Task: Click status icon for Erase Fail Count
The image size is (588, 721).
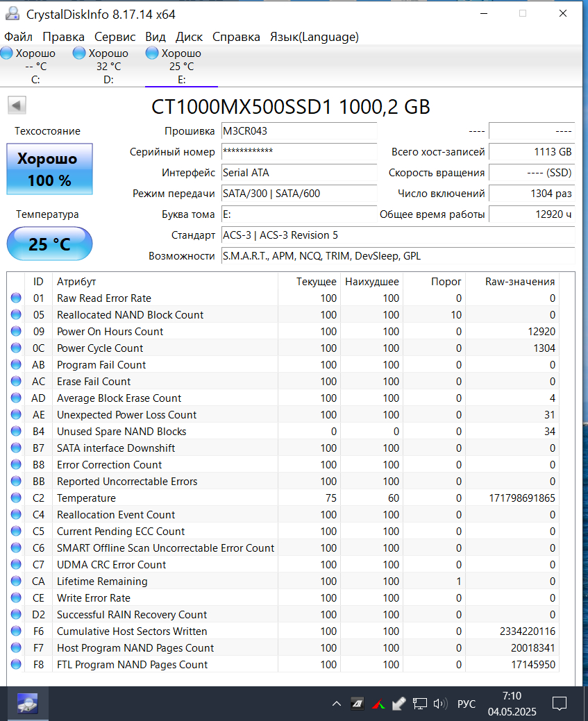Action: (x=16, y=381)
